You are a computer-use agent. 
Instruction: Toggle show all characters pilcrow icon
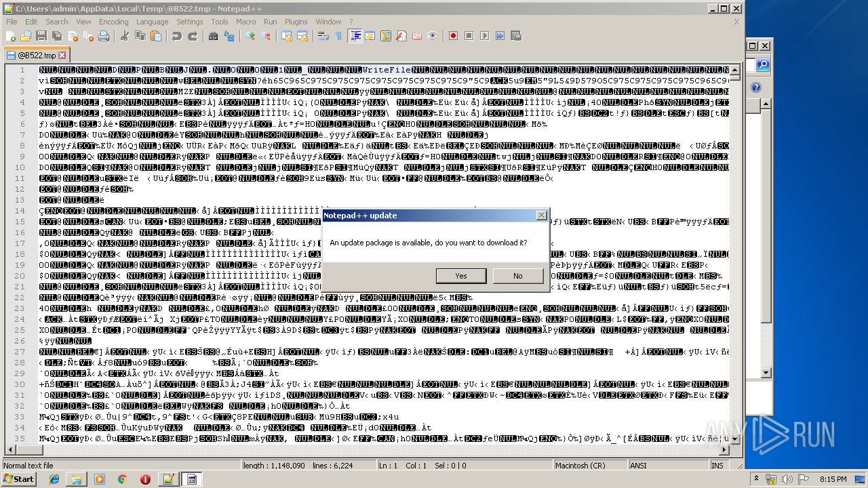[x=338, y=36]
